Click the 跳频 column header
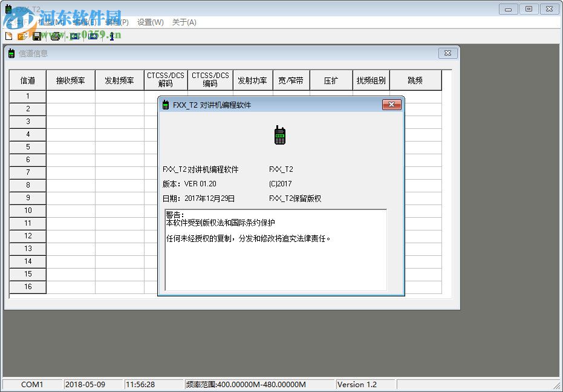 (416, 80)
